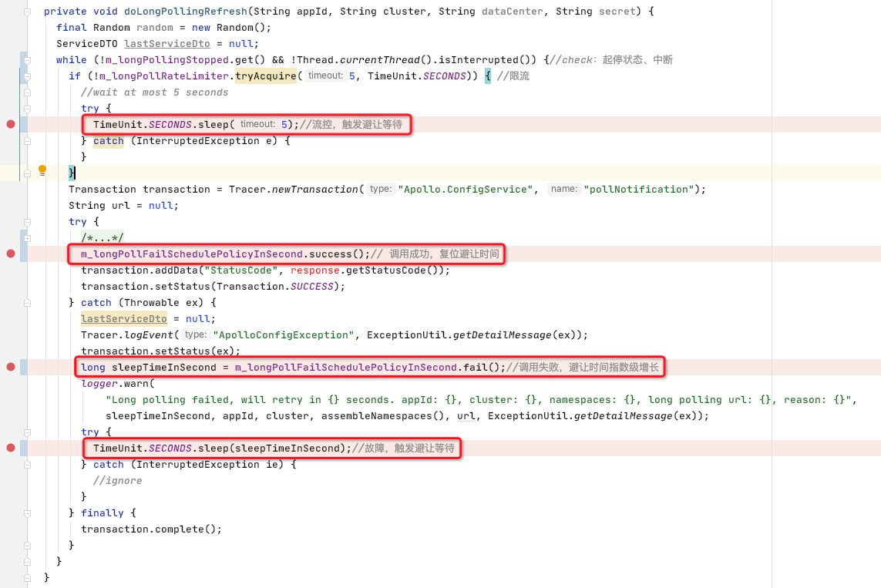This screenshot has height=588, width=881.
Task: Collapse the if tryAcquire block fold marker
Action: tap(27, 76)
